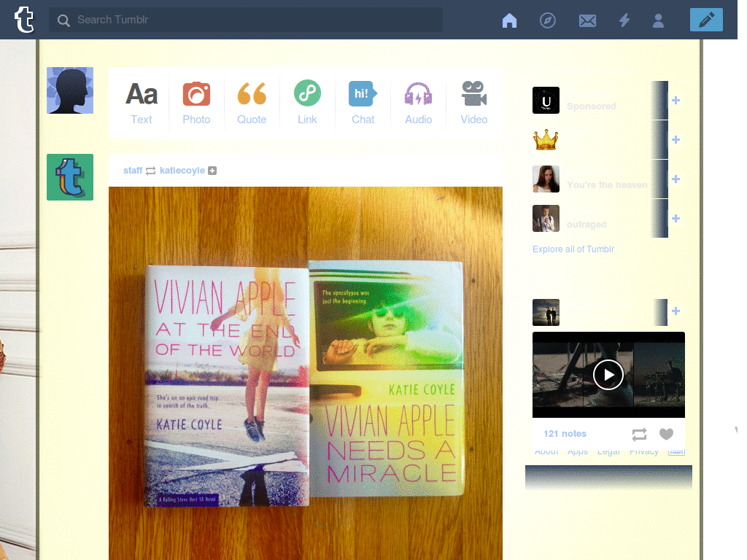This screenshot has height=560, width=747.
Task: Create a new Chat post
Action: [363, 103]
